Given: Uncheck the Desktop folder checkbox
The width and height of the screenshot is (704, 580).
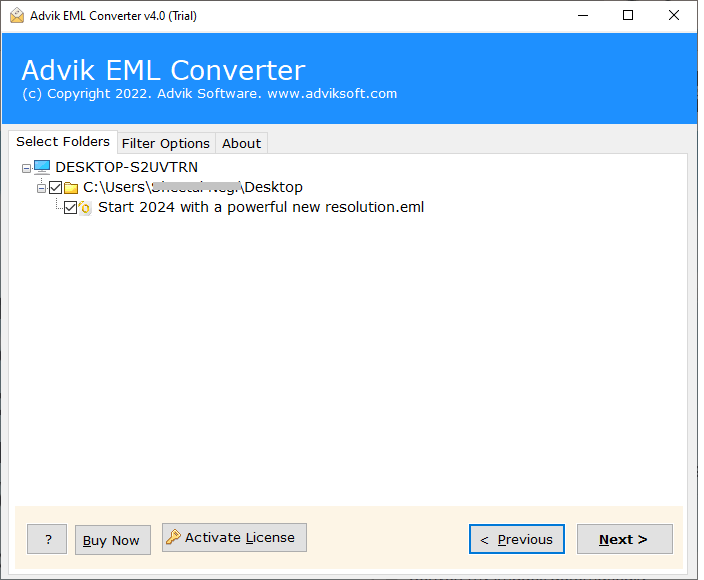Looking at the screenshot, I should 55,187.
